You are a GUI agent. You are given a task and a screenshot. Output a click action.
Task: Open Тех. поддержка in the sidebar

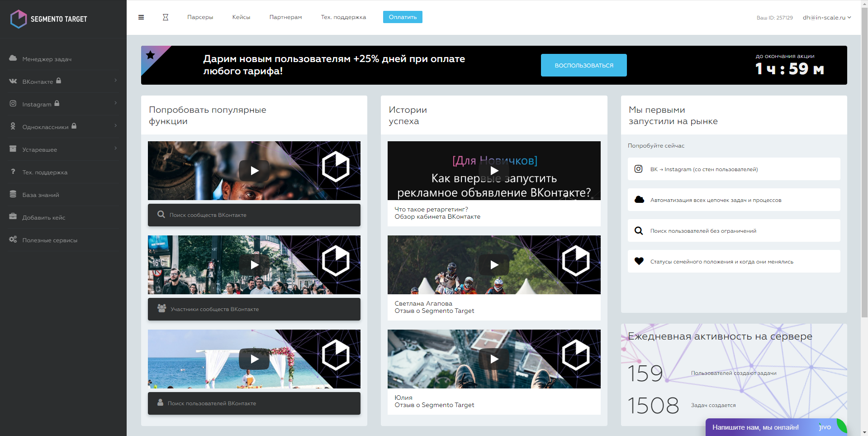pos(63,172)
